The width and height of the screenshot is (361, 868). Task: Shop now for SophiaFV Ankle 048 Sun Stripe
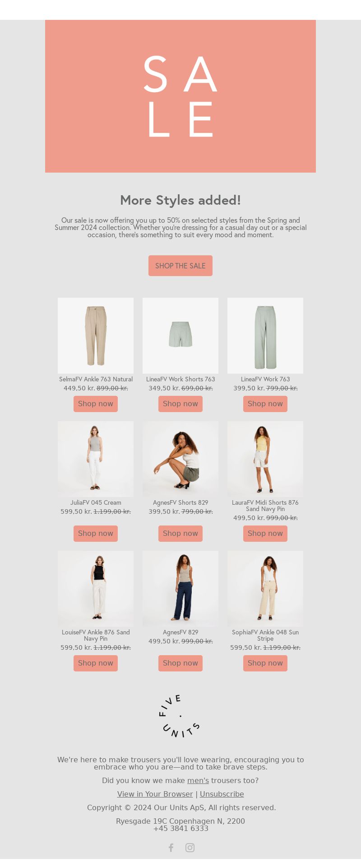coord(265,663)
